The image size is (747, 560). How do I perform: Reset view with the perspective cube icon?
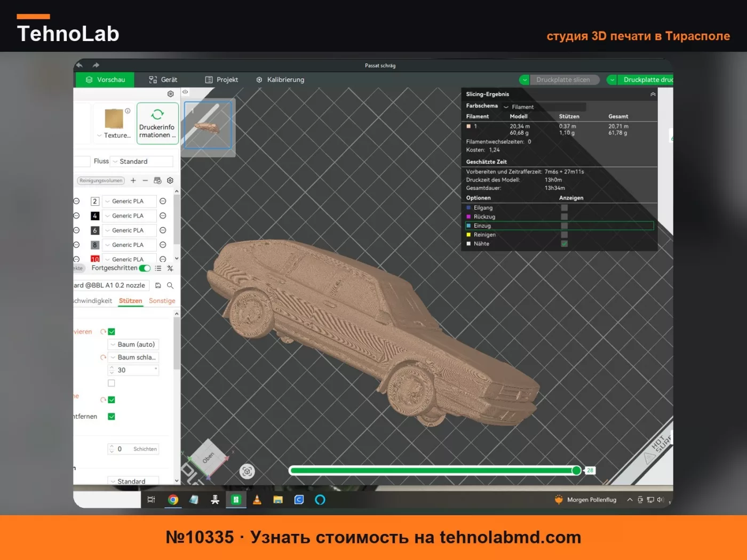point(247,471)
